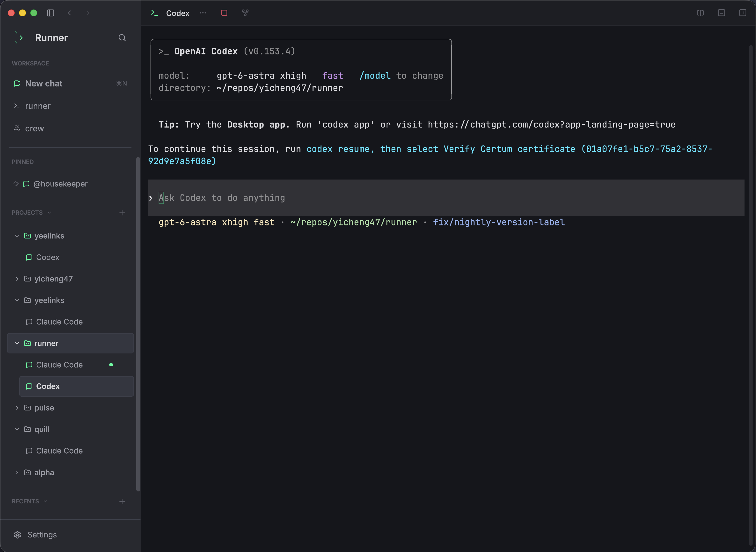Open the git branch fork icon
Image resolution: width=756 pixels, height=552 pixels.
(245, 13)
